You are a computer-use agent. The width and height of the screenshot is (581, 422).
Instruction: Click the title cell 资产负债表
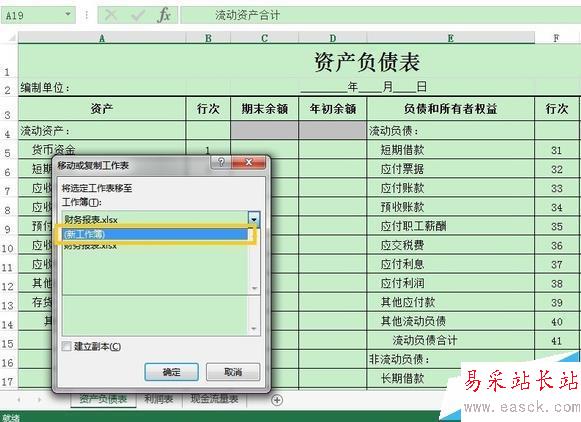point(367,61)
